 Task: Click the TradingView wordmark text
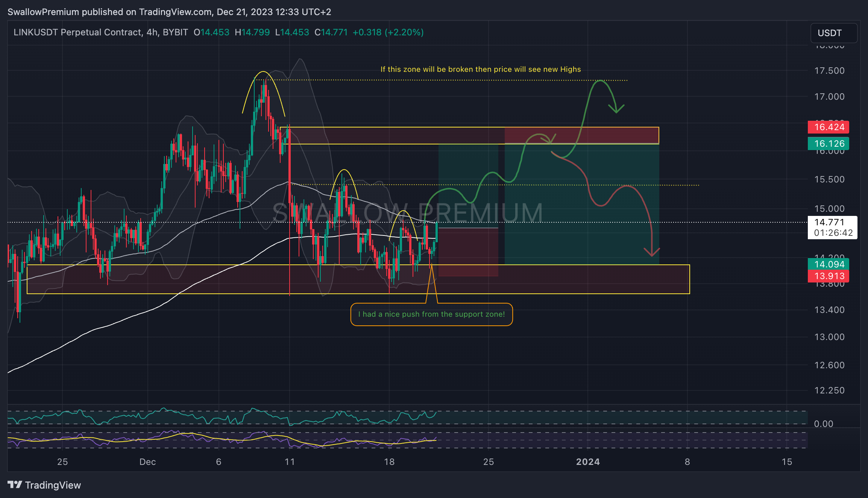(x=53, y=485)
